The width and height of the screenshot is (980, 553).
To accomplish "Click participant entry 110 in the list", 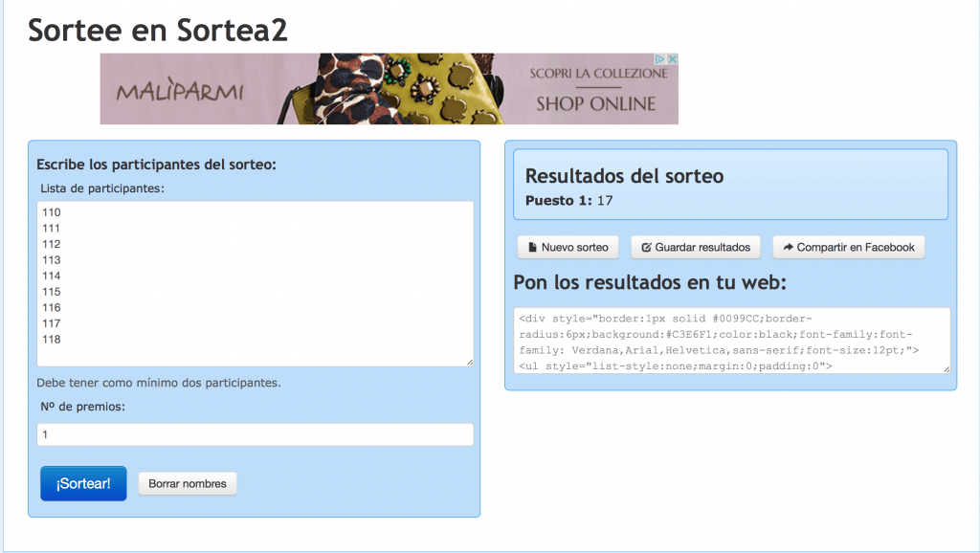I will click(x=52, y=212).
